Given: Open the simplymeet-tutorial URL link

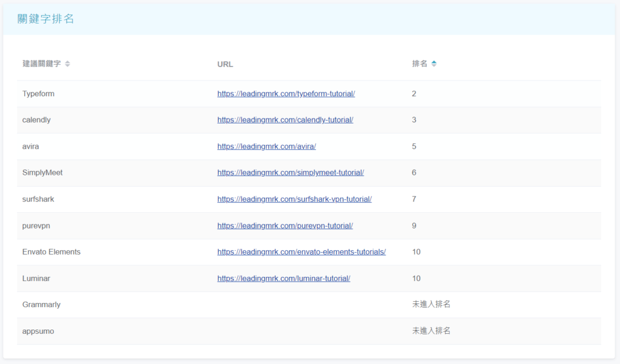Looking at the screenshot, I should pyautogui.click(x=291, y=172).
